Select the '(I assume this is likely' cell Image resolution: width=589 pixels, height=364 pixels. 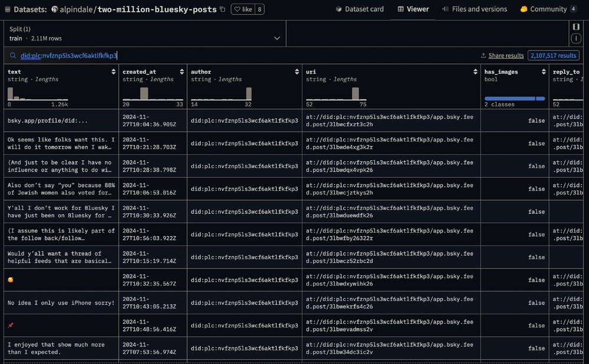click(61, 234)
